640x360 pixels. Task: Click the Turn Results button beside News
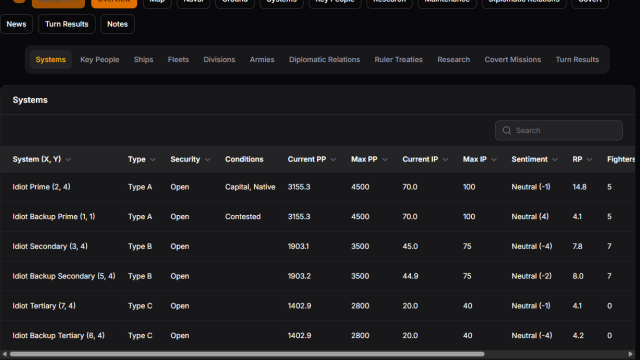(67, 24)
